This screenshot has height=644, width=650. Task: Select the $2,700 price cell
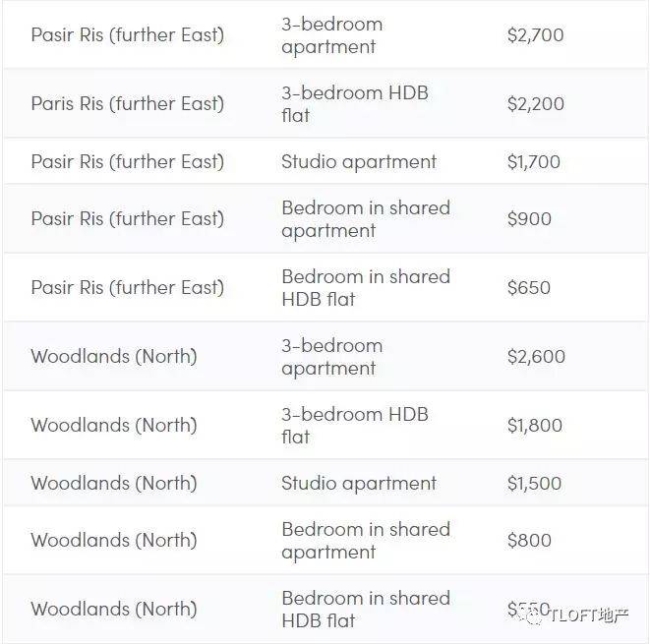535,35
